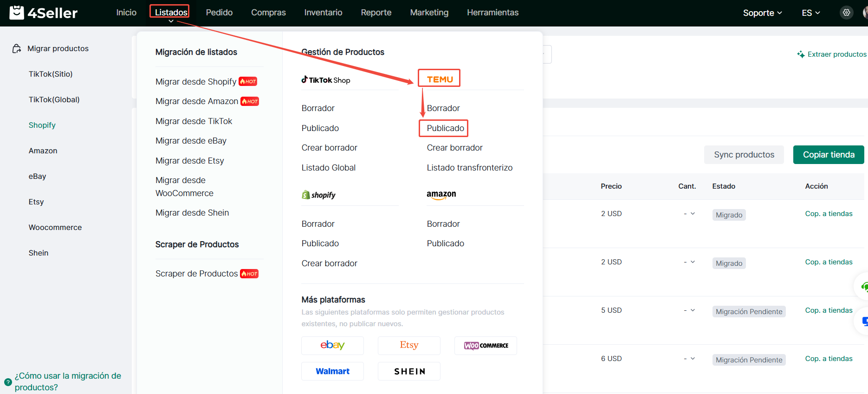Screen dimensions: 868x394
Task: Click the Migrar productos sidebar icon
Action: 17,48
